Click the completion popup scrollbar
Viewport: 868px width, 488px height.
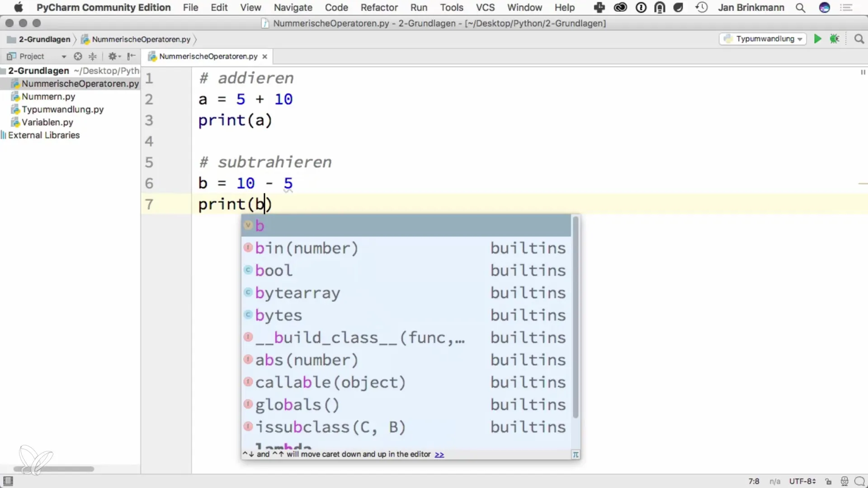point(576,317)
